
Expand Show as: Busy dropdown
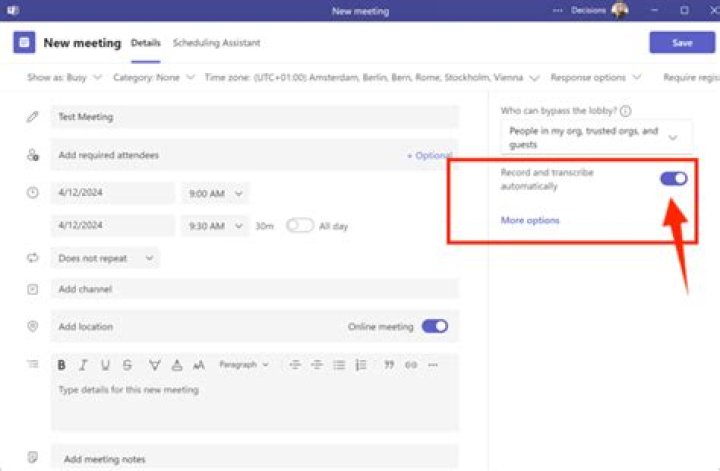coord(64,78)
